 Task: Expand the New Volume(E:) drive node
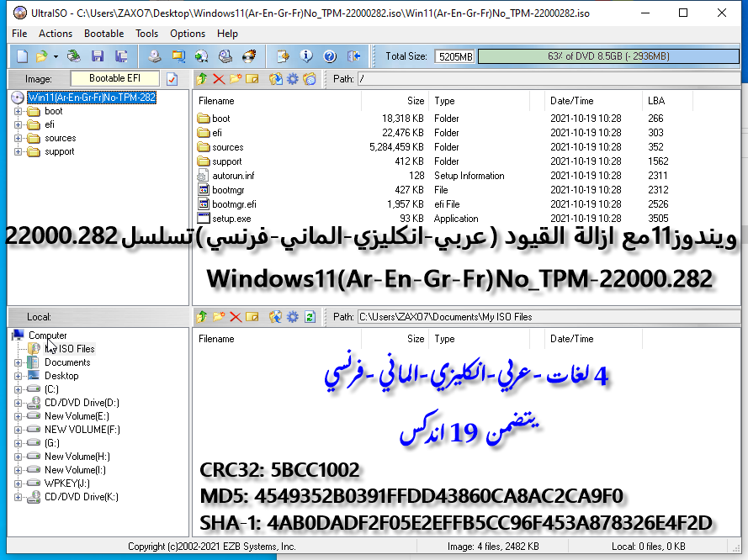(x=19, y=416)
